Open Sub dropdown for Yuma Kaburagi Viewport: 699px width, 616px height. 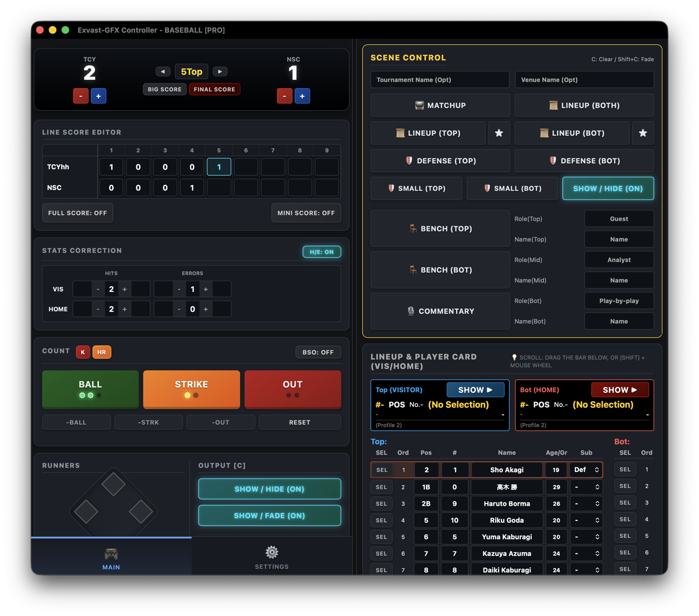pyautogui.click(x=586, y=537)
